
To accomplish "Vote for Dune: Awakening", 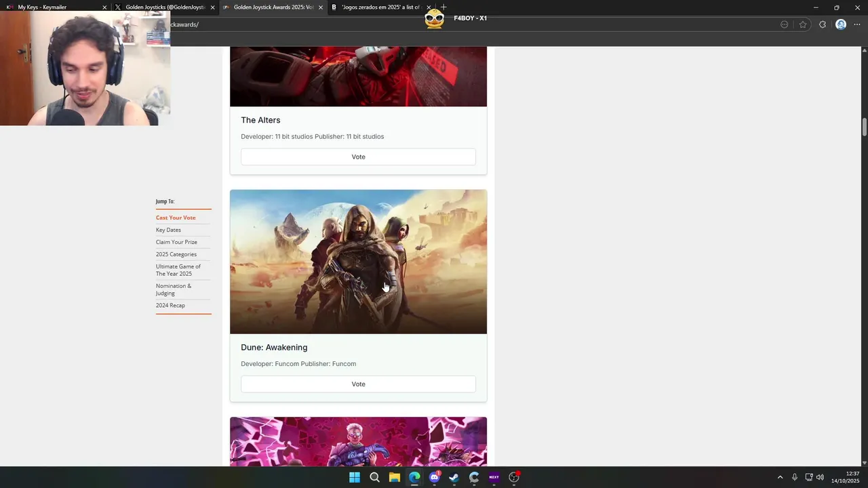I will pos(358,384).
